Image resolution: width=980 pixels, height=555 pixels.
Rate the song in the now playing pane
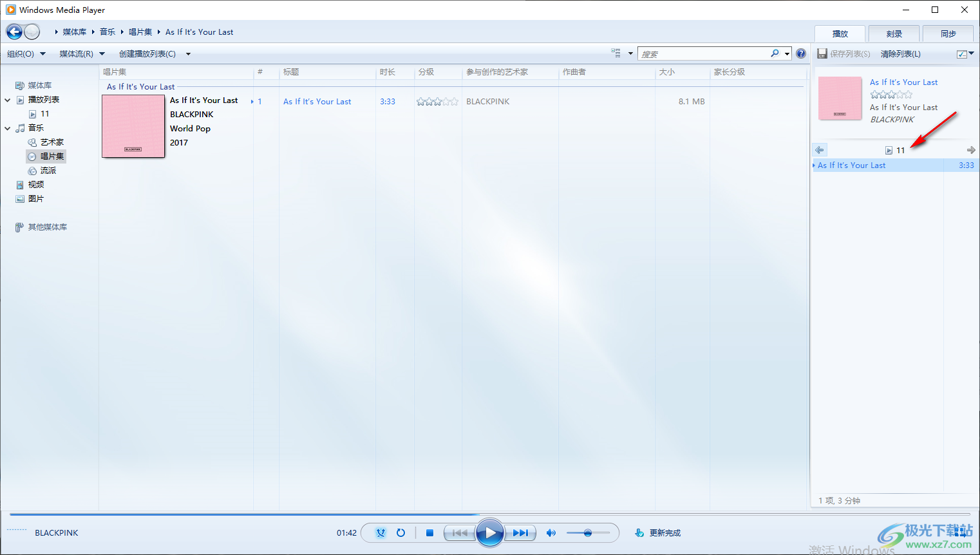click(x=891, y=95)
